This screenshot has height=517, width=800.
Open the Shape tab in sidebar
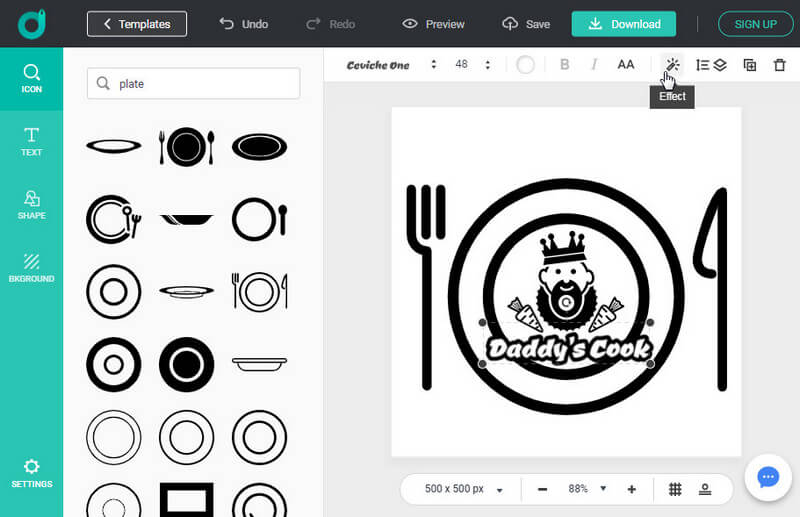click(x=31, y=205)
